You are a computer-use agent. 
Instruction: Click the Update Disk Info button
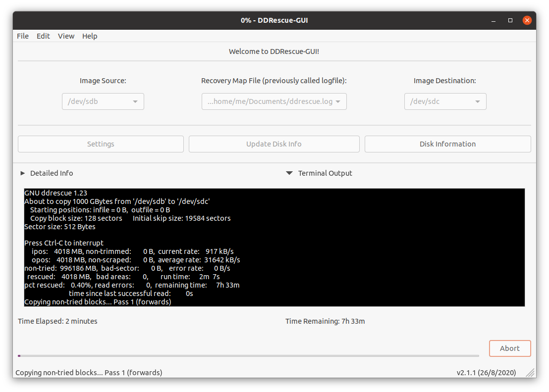point(274,144)
